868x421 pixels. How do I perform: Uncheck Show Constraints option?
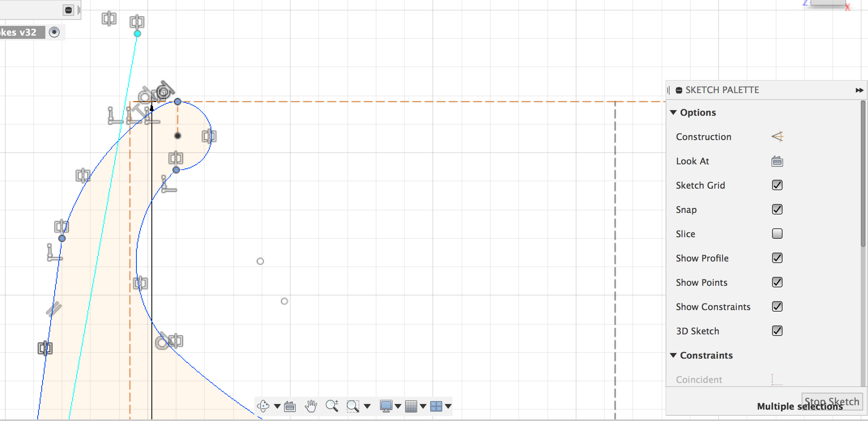point(777,307)
